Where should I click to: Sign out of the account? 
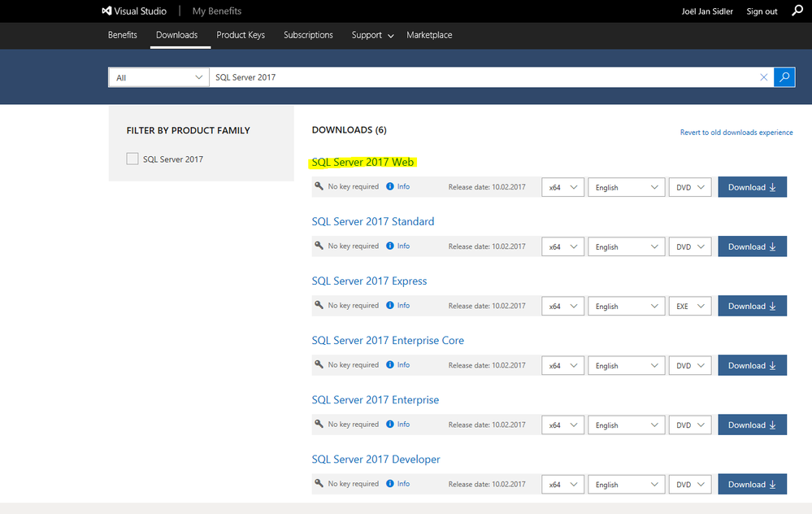point(762,11)
